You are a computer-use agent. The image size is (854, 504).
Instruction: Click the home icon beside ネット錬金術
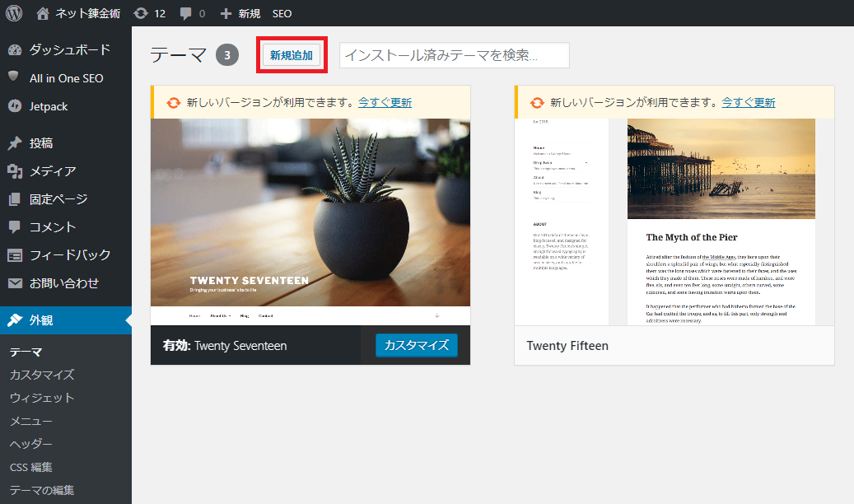click(x=43, y=13)
